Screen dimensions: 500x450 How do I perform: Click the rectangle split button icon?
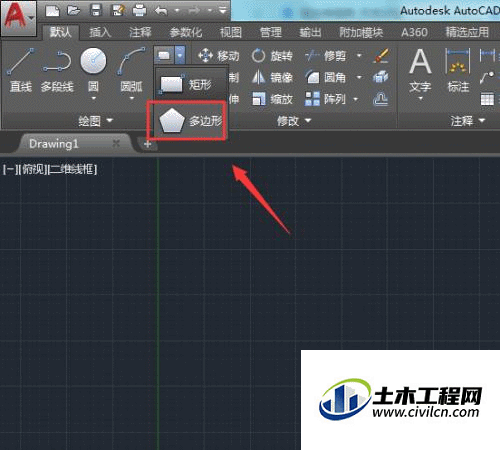(x=164, y=55)
